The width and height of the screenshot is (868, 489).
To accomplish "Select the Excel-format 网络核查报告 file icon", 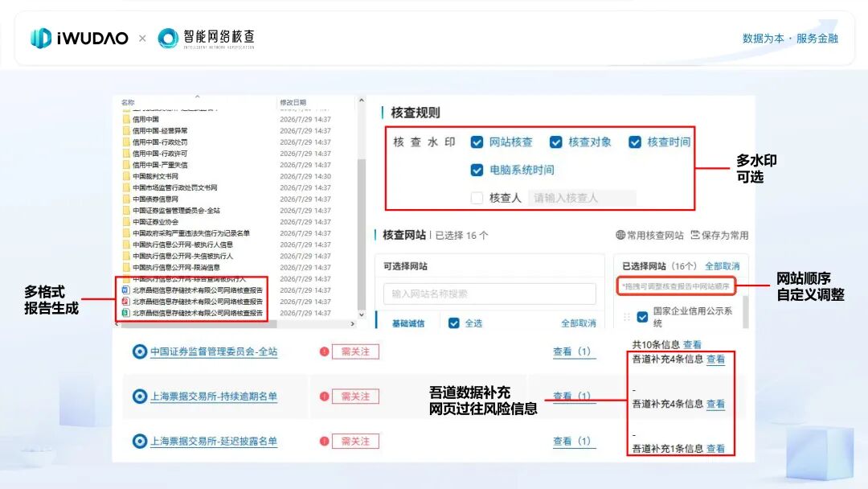I will click(x=125, y=312).
